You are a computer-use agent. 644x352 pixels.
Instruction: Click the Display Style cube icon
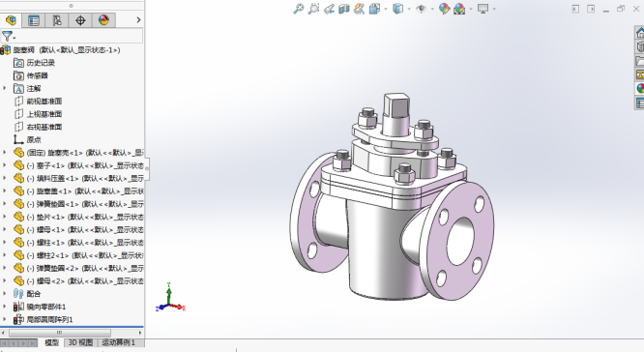pyautogui.click(x=397, y=9)
